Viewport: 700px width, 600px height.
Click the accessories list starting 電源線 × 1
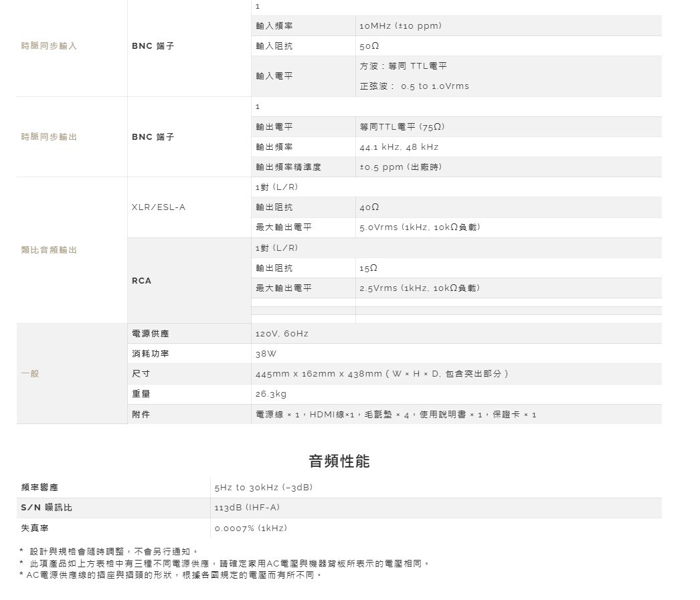[x=396, y=415]
